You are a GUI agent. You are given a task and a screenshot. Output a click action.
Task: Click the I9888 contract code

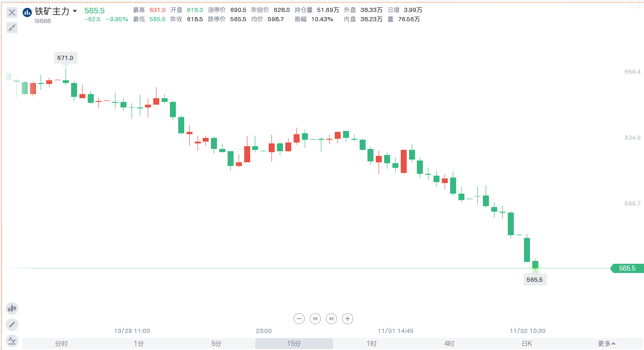click(43, 21)
